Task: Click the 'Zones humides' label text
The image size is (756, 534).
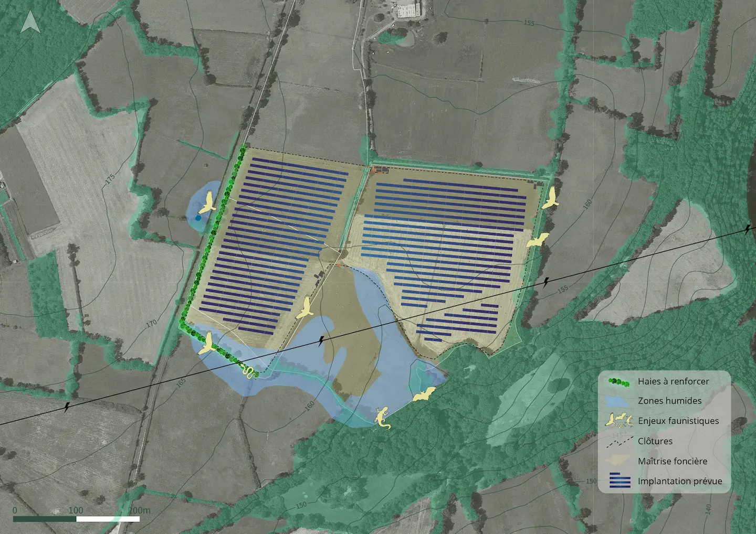Action: point(669,401)
